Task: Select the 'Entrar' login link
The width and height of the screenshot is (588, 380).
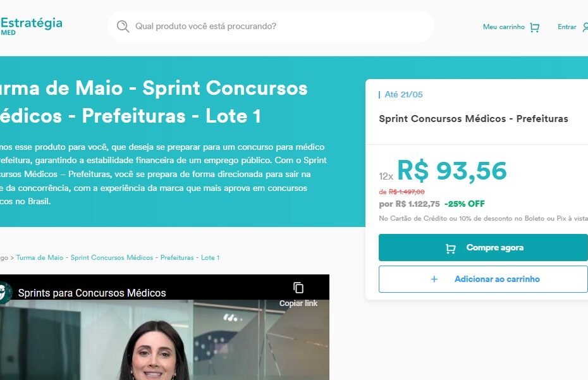Action: 567,27
